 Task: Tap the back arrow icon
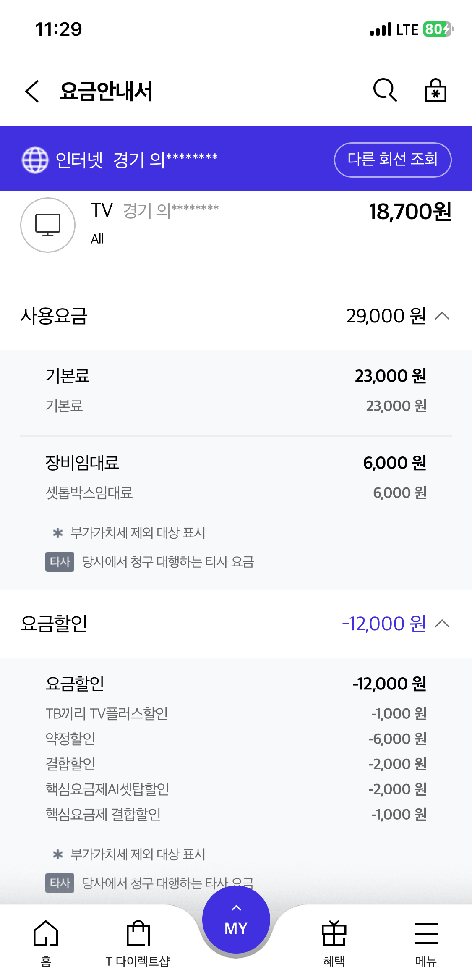tap(32, 91)
